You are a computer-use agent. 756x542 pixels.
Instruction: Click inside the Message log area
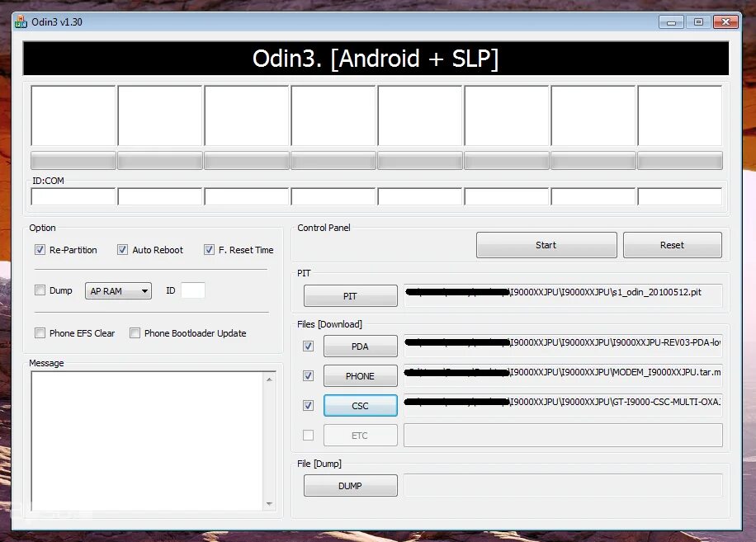[x=148, y=441]
